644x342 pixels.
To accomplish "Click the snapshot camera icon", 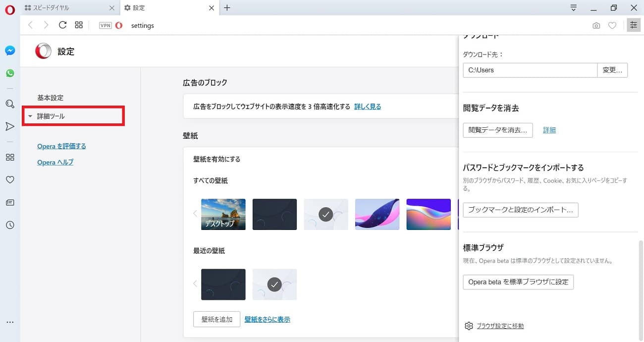I will coord(596,26).
